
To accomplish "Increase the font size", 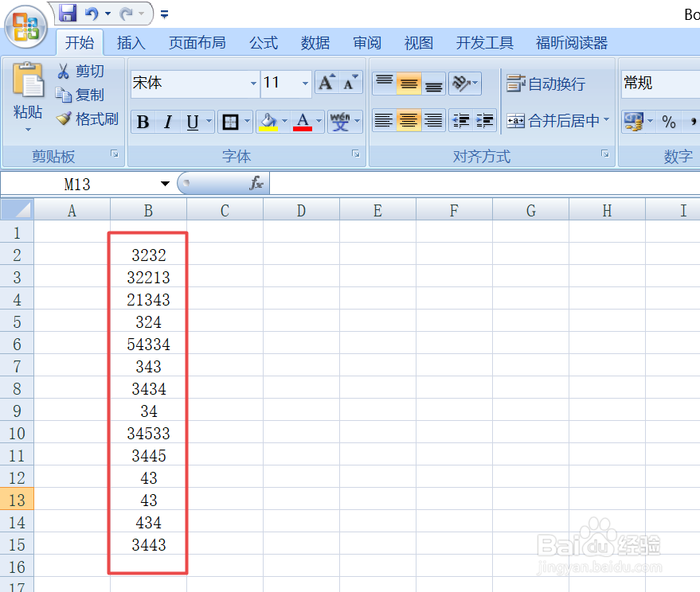I will click(x=327, y=83).
